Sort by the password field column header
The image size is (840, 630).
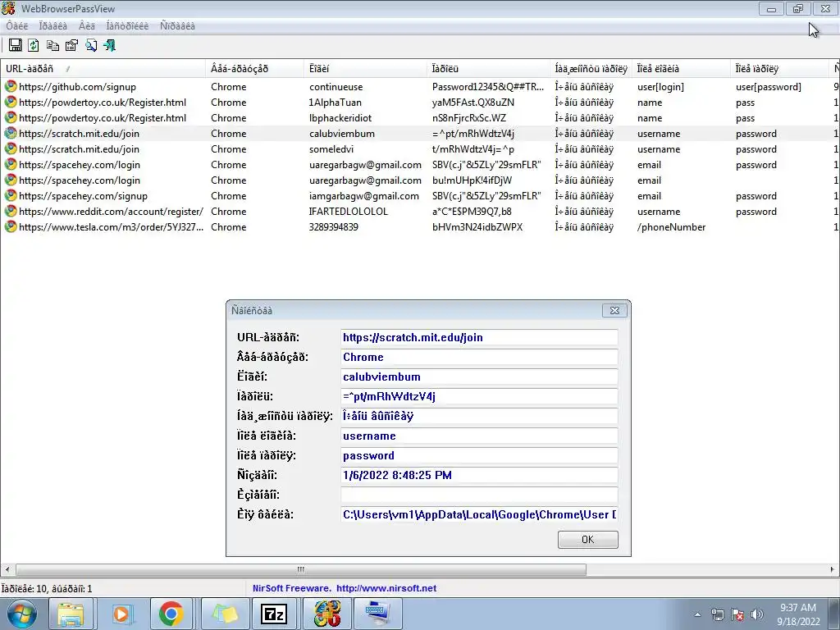[x=779, y=69]
